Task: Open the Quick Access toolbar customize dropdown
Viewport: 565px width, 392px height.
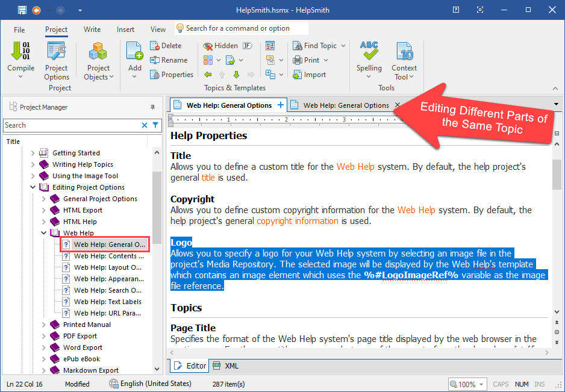Action: click(80, 10)
